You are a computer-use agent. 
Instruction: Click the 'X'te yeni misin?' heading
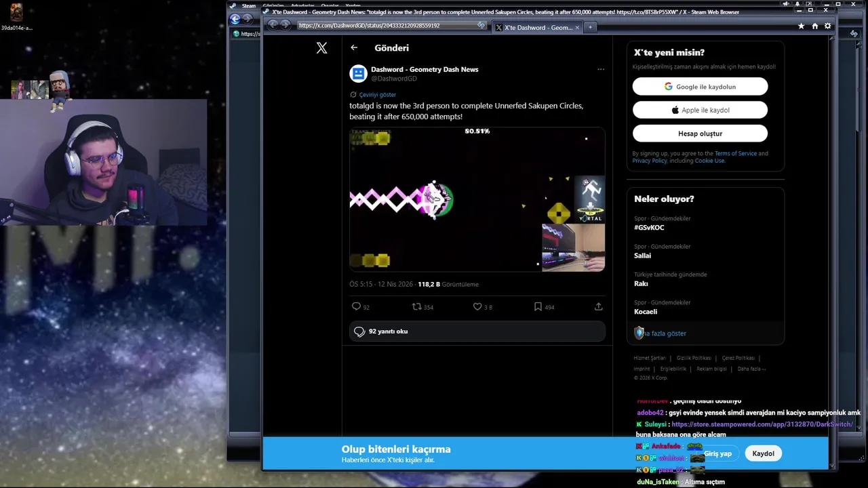[669, 53]
